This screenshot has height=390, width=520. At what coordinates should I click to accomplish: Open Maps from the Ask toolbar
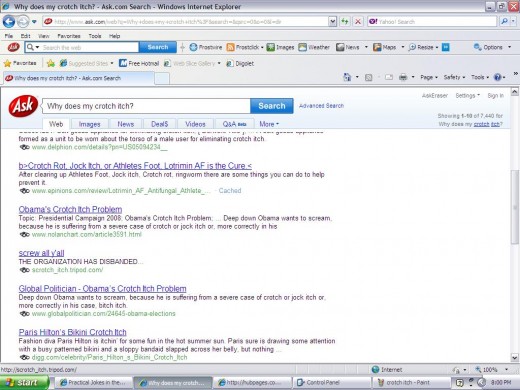tap(384, 47)
